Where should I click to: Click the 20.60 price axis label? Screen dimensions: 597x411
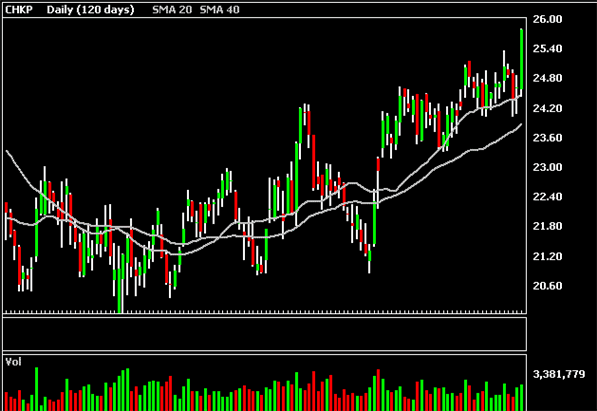[547, 286]
